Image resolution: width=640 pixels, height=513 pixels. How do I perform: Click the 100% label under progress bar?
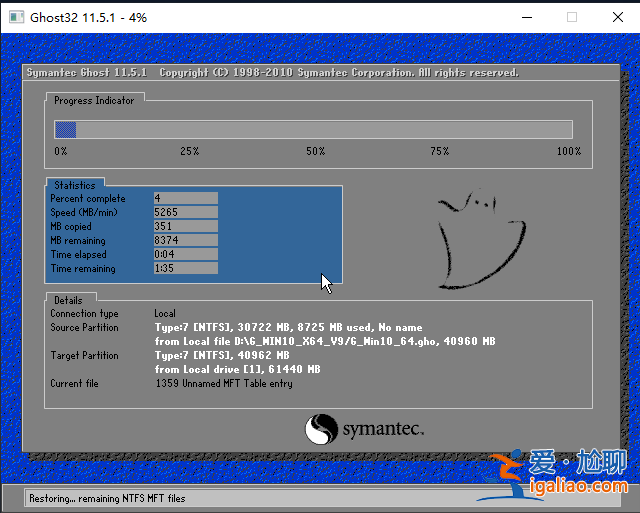click(568, 151)
